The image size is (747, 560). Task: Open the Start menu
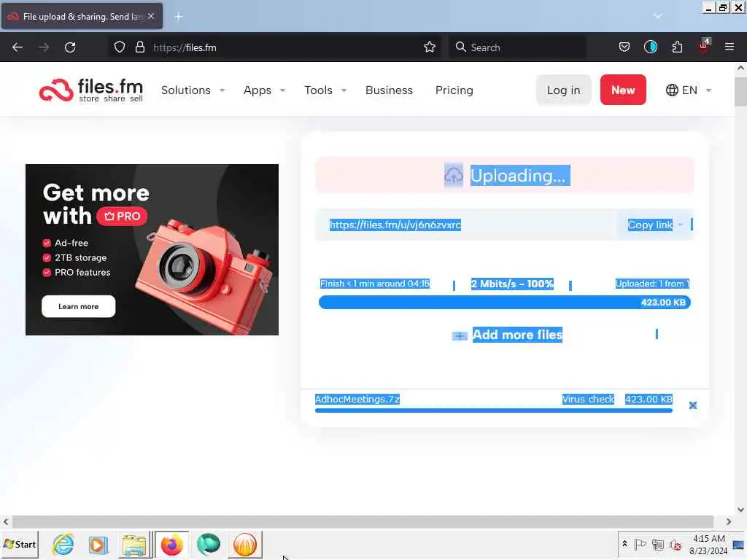[20, 544]
